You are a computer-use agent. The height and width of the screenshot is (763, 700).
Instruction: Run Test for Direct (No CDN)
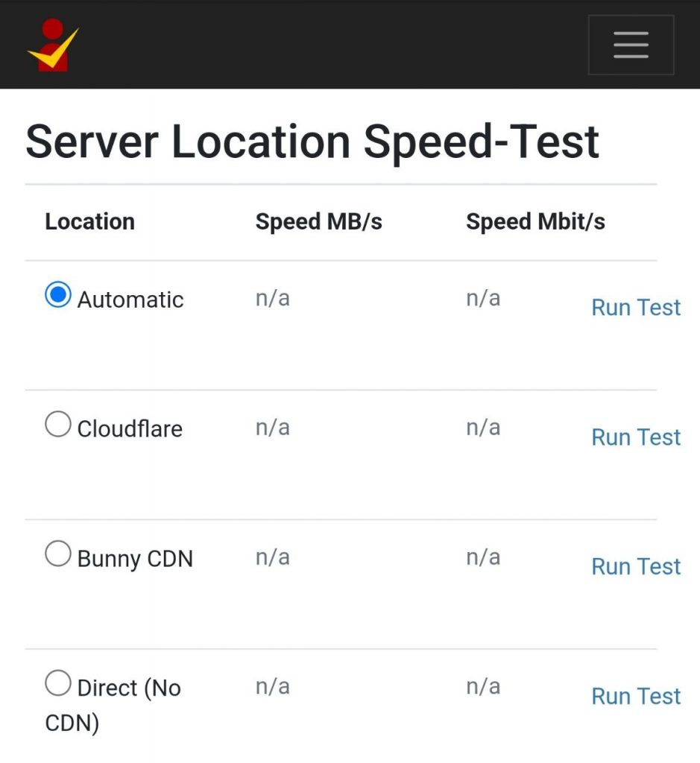coord(636,696)
